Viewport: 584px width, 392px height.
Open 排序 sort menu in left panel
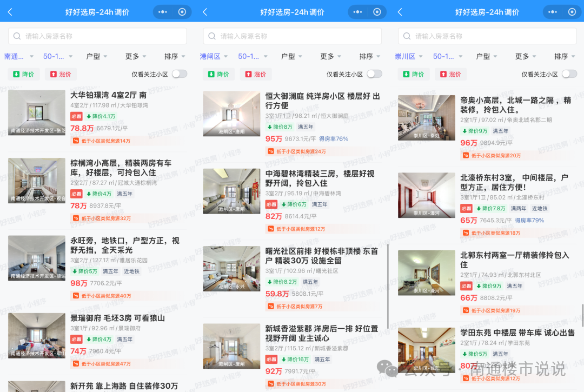[x=175, y=56]
